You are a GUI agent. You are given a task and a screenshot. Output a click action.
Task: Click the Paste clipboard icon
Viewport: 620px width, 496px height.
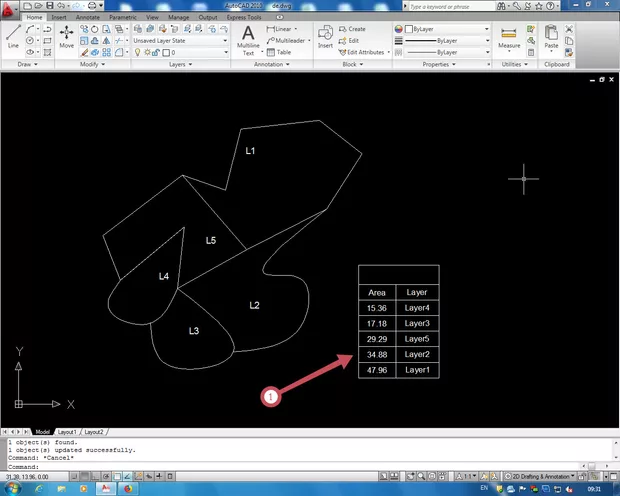click(551, 38)
